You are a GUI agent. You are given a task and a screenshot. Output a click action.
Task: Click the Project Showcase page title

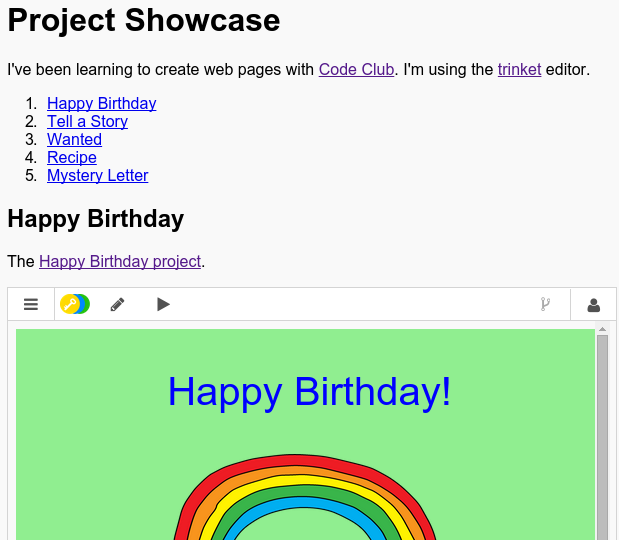(144, 21)
